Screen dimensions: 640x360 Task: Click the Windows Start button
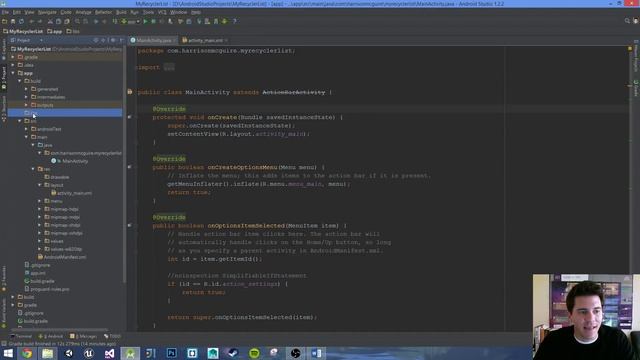[x=8, y=353]
